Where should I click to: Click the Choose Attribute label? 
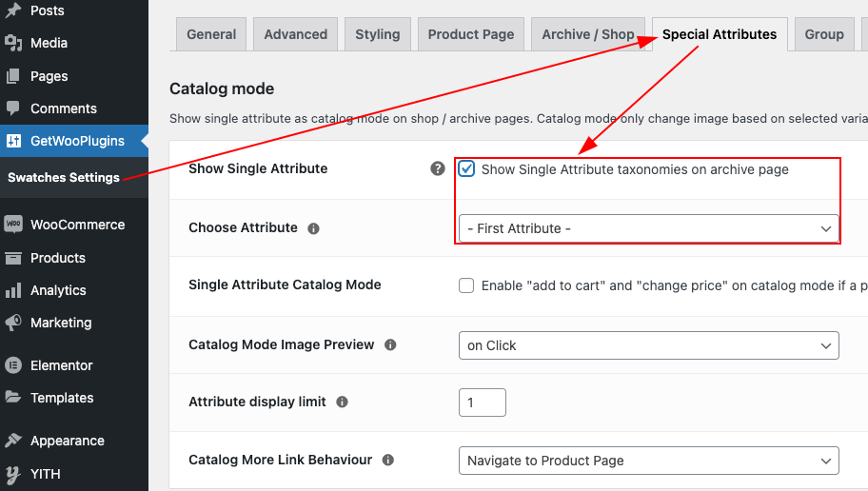click(243, 227)
